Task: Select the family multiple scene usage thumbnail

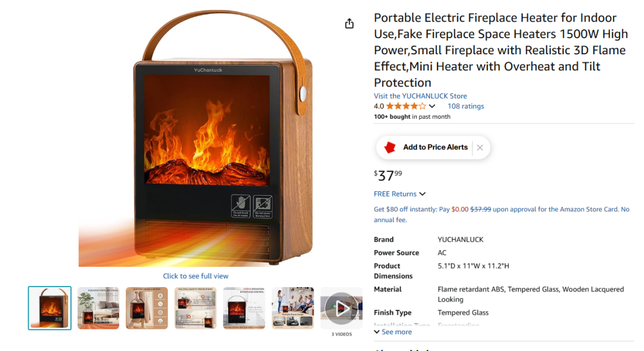Action: (293, 308)
